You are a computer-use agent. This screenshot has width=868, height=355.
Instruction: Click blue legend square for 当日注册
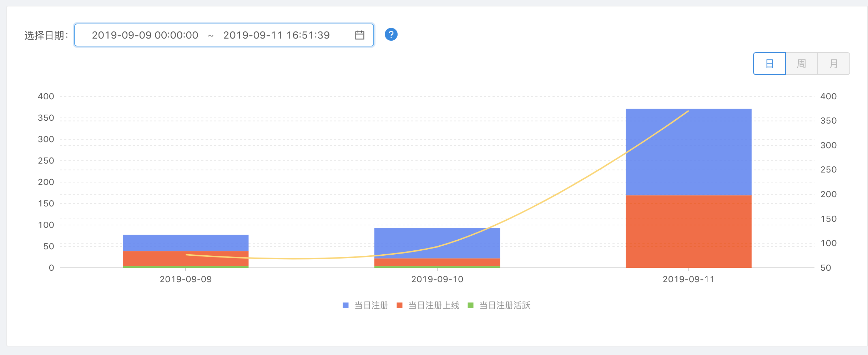(x=345, y=305)
